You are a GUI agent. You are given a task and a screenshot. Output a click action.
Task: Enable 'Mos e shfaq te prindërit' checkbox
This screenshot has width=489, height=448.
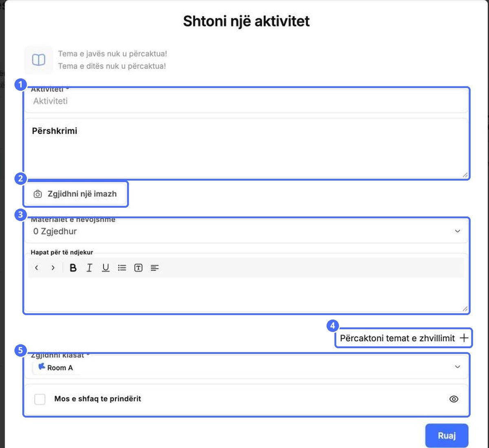pos(40,399)
